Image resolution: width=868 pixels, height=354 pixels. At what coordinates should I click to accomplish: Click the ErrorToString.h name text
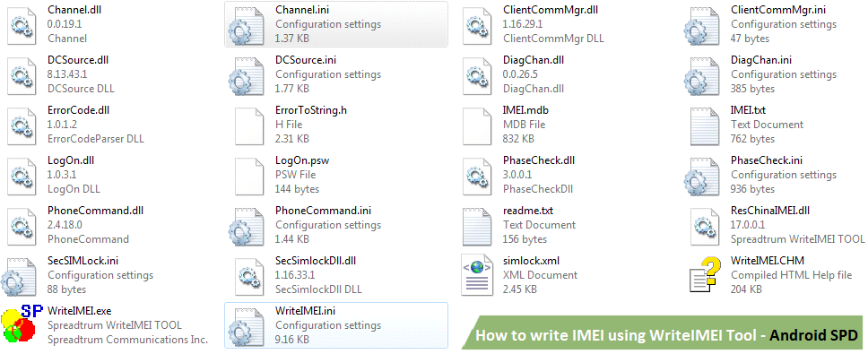pos(311,110)
